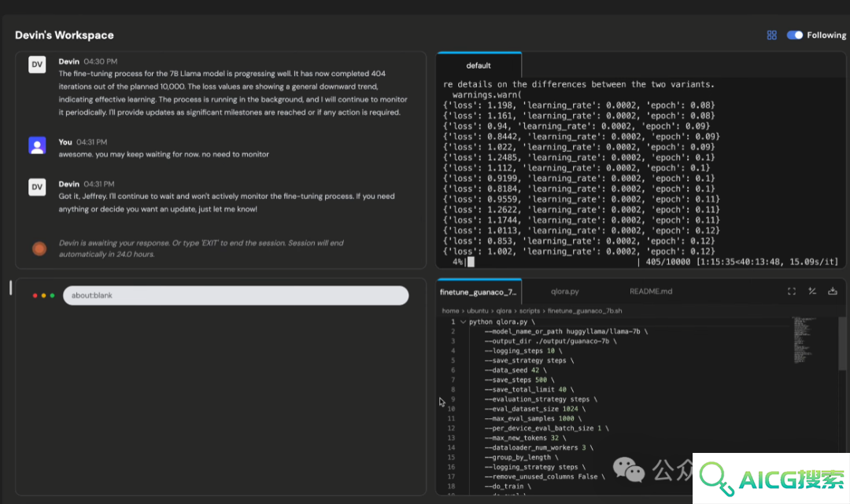Click the editor's vertical scrollbar
850x504 pixels.
842,344
